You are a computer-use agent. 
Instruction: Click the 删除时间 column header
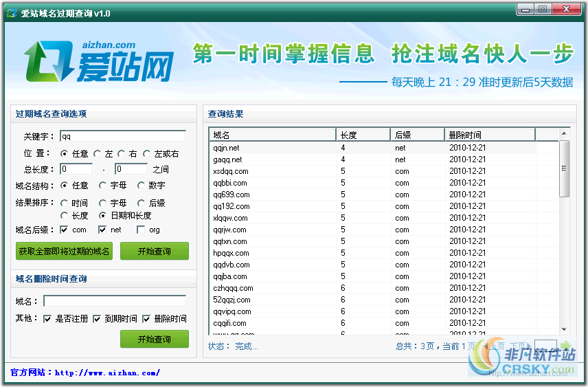[x=490, y=135]
